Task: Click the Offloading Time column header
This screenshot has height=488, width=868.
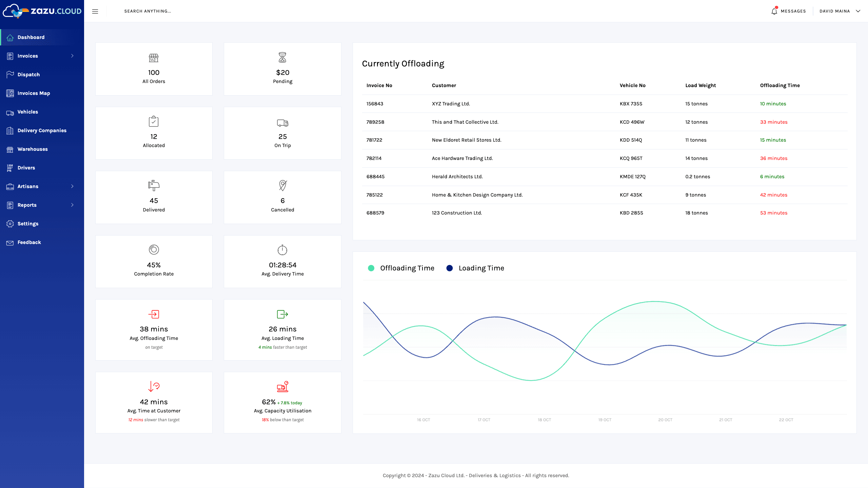Action: pos(780,85)
